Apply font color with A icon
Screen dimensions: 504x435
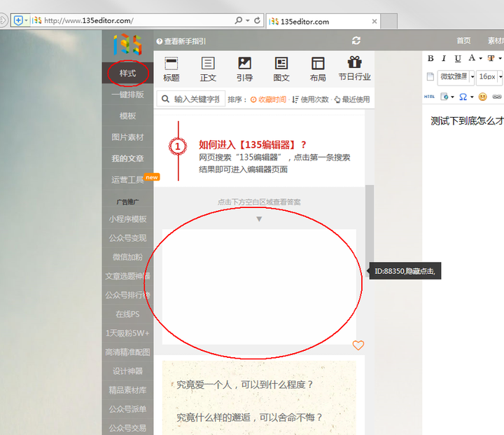472,58
